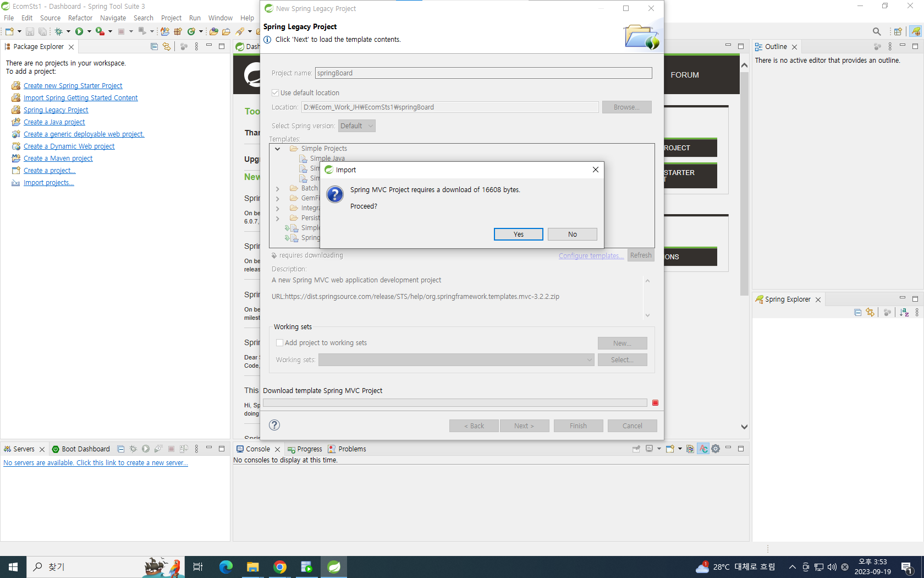924x578 pixels.
Task: Click the Project name input field
Action: coord(483,73)
